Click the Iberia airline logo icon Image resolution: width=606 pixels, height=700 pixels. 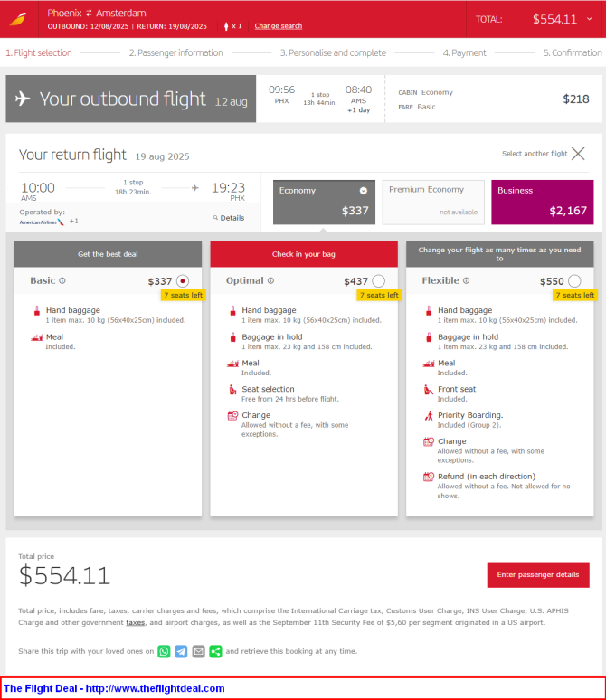pyautogui.click(x=18, y=19)
